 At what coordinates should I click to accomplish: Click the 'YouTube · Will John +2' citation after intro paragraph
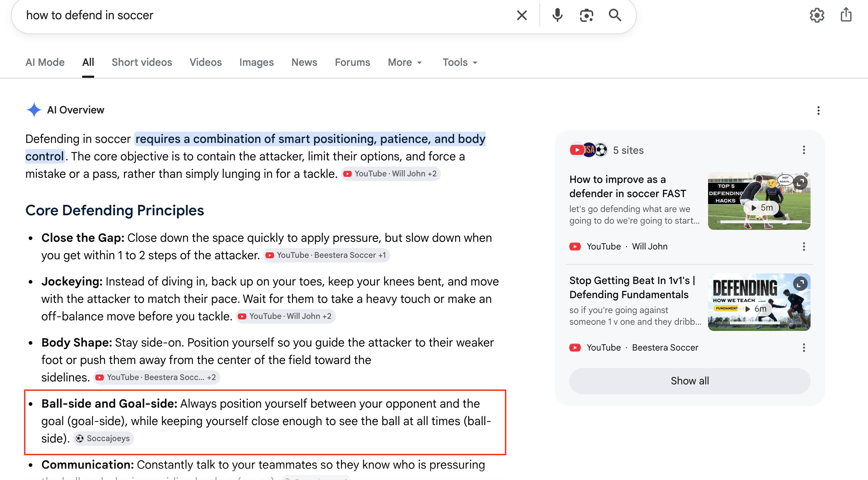point(391,174)
